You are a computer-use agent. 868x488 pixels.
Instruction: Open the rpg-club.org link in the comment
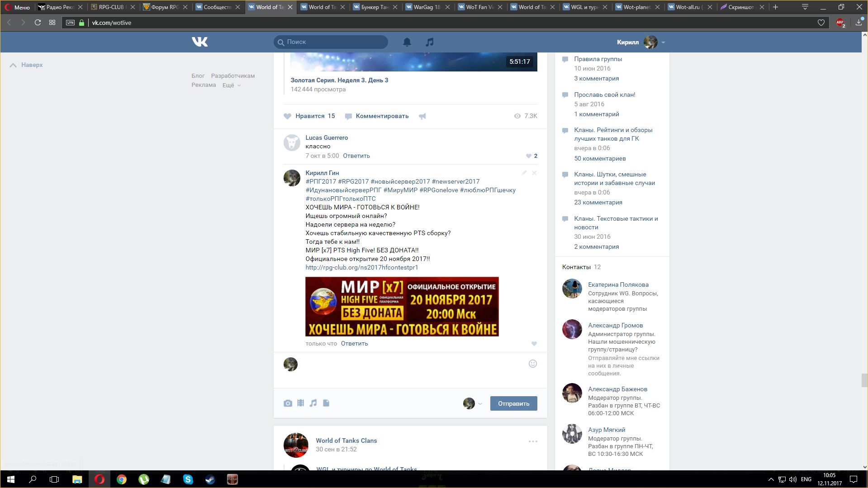(362, 268)
